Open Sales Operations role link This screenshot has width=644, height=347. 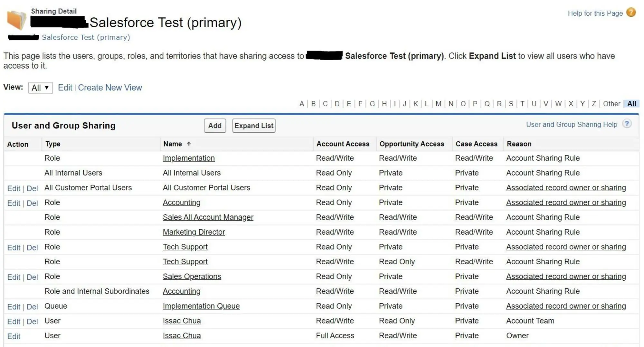192,277
